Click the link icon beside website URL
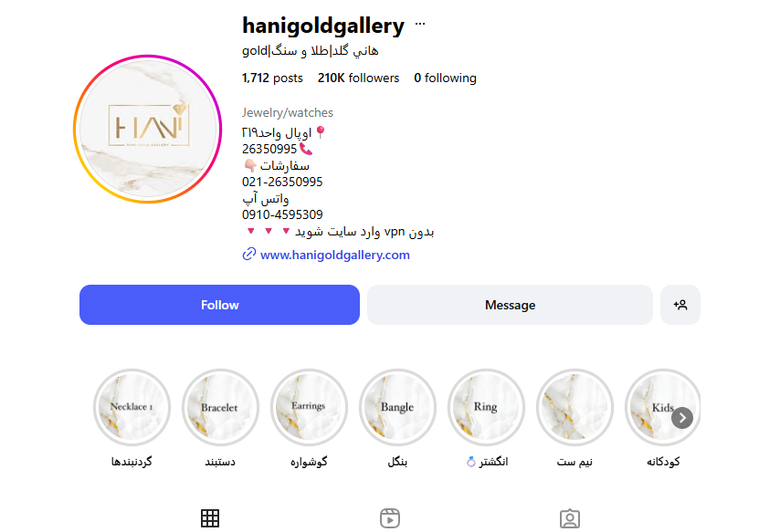759x532 pixels. (x=248, y=255)
